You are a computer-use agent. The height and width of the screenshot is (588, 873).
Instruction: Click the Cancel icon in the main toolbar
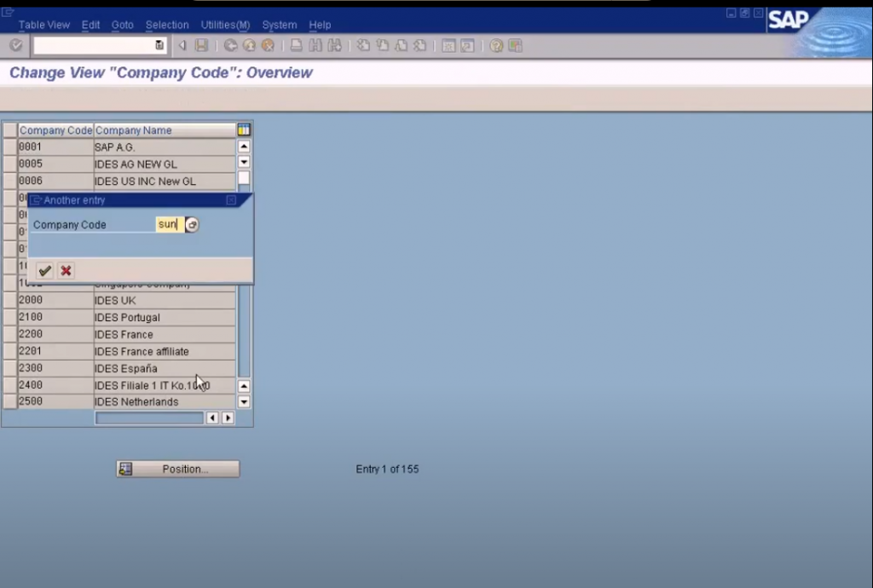[268, 46]
